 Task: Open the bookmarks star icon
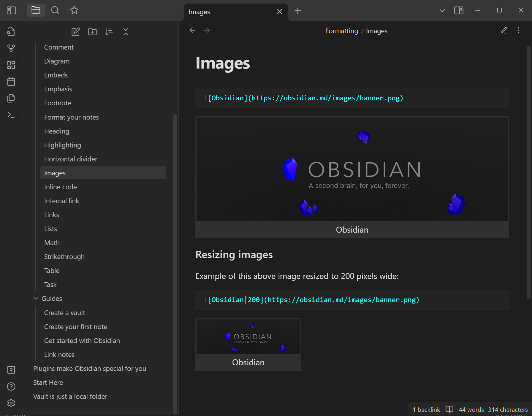(74, 10)
